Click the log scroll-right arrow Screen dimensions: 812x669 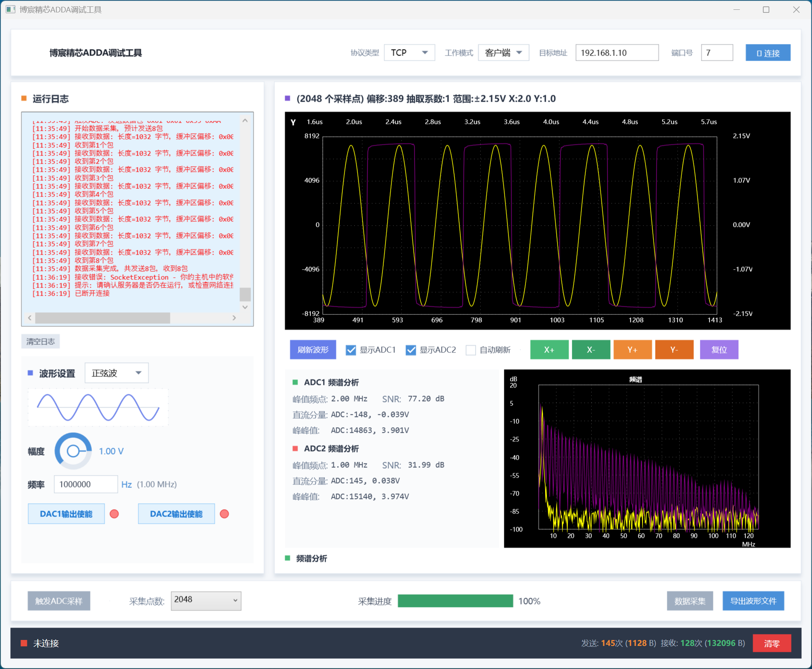click(x=234, y=318)
